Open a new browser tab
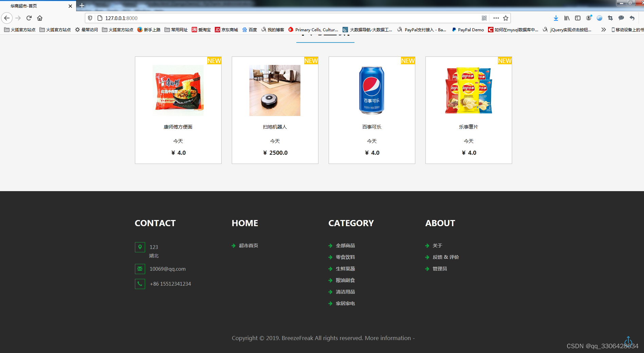Screen dimensions: 644x353 tap(82, 5)
